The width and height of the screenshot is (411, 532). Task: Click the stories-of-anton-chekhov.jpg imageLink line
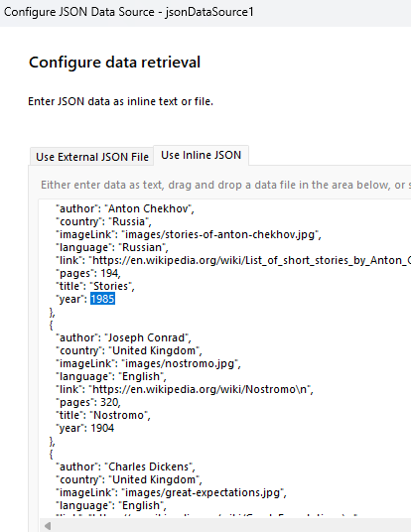tap(189, 234)
